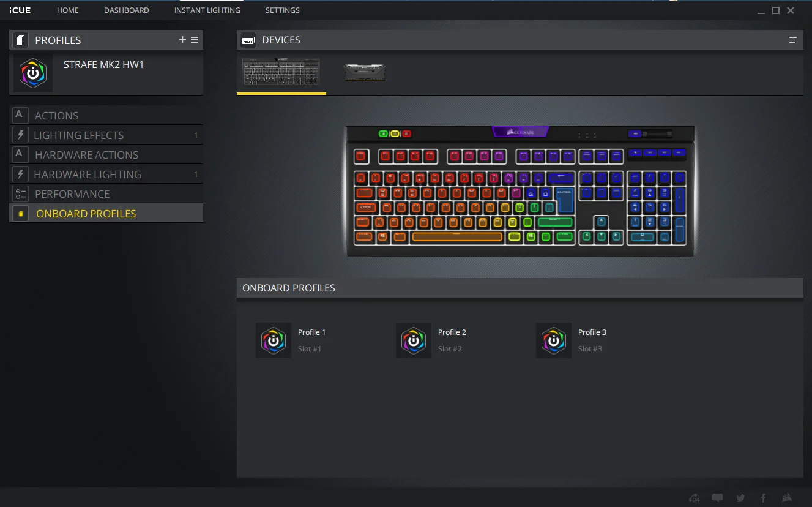Open the chat bubble feedback icon
Viewport: 812px width, 507px height.
pyautogui.click(x=717, y=498)
